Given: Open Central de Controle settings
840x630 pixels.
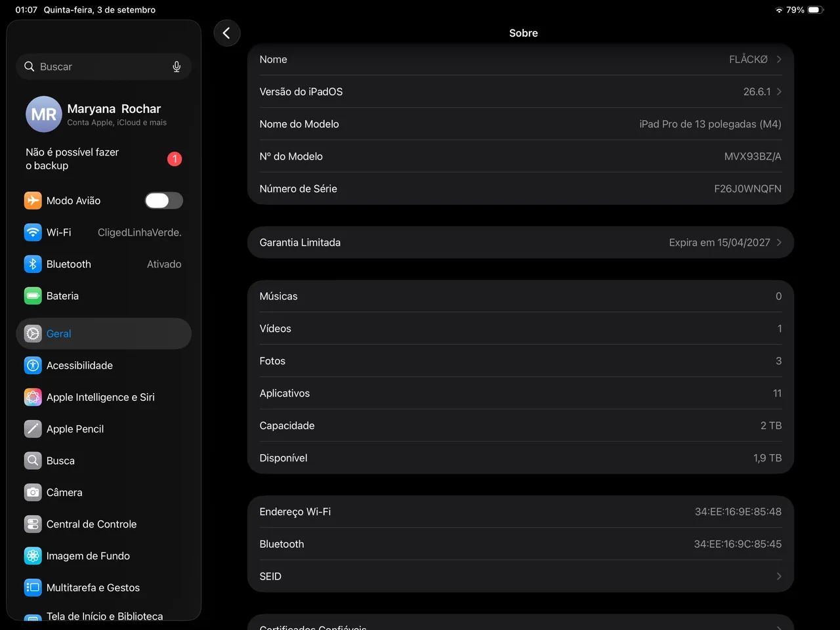Looking at the screenshot, I should [104, 524].
